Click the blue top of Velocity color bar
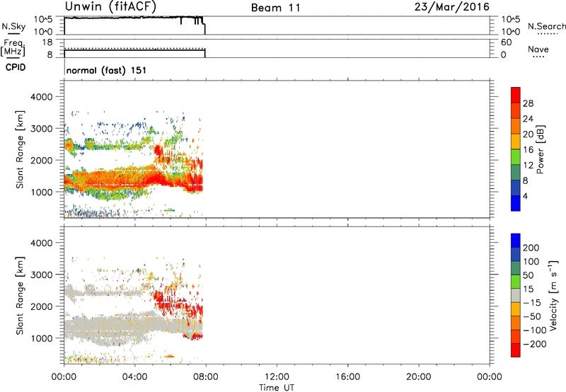This screenshot has width=566, height=392. pyautogui.click(x=516, y=240)
